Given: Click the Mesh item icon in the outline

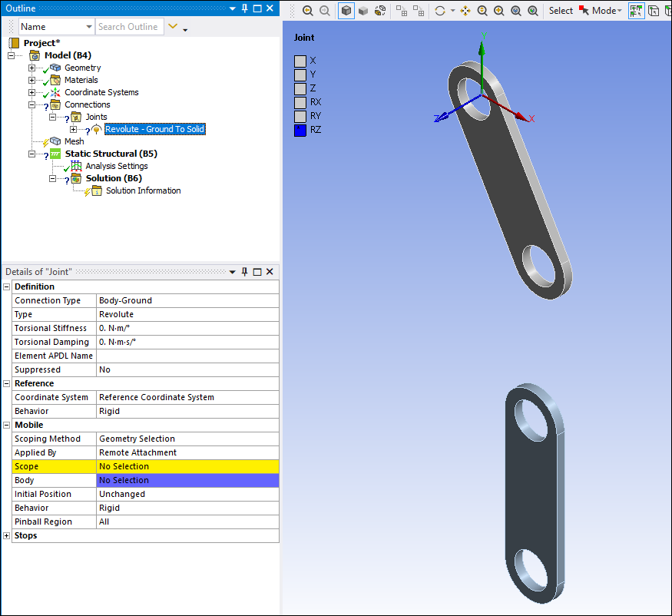Looking at the screenshot, I should 55,141.
